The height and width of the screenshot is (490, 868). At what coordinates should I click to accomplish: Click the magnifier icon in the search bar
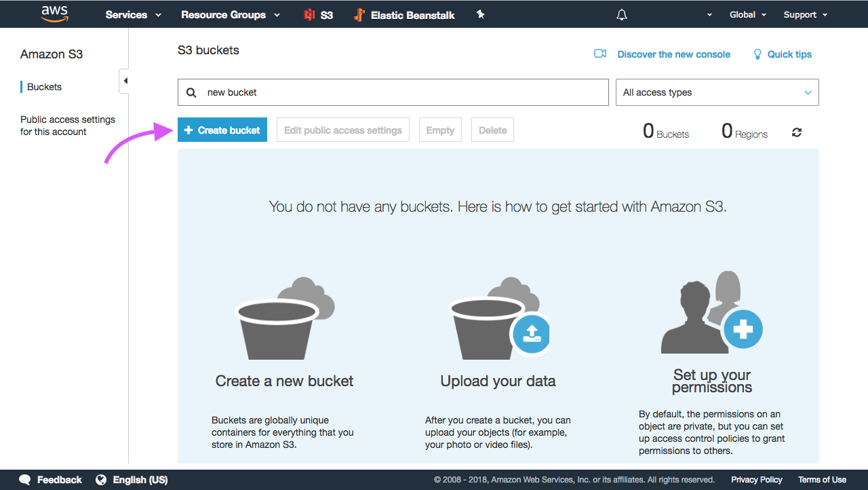pos(191,92)
